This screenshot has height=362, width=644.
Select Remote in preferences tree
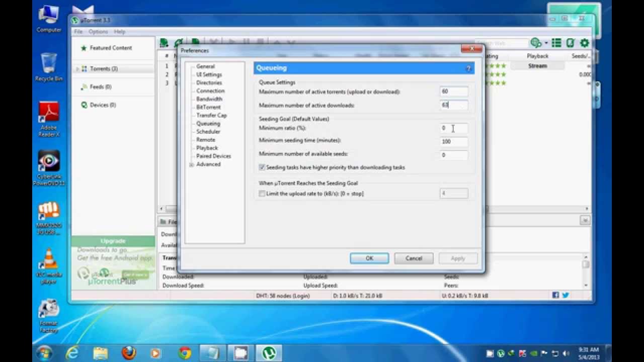[206, 140]
